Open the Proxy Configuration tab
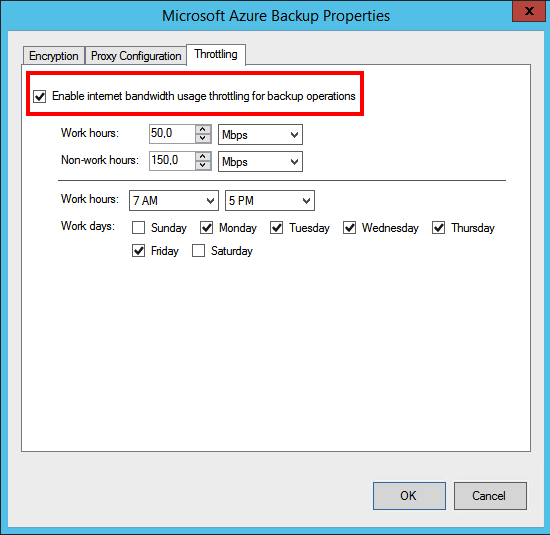 click(x=136, y=56)
